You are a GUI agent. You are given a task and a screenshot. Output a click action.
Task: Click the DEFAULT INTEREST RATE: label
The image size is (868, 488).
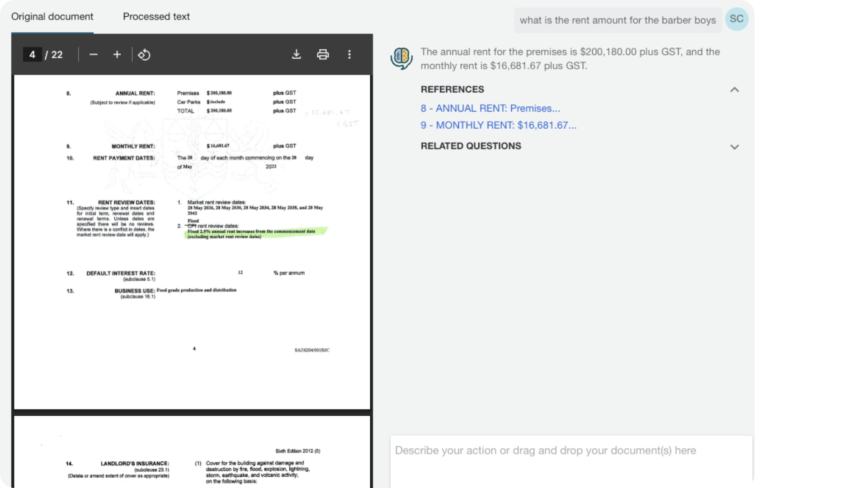(121, 273)
